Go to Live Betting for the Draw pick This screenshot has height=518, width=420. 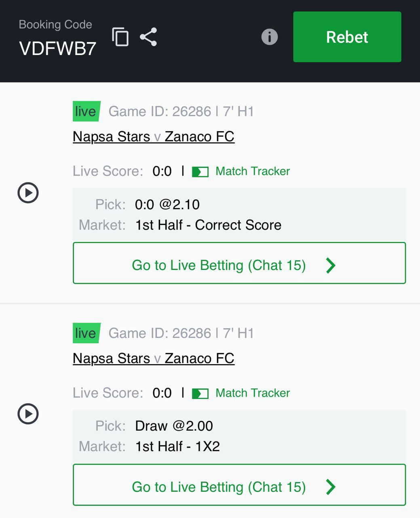239,485
